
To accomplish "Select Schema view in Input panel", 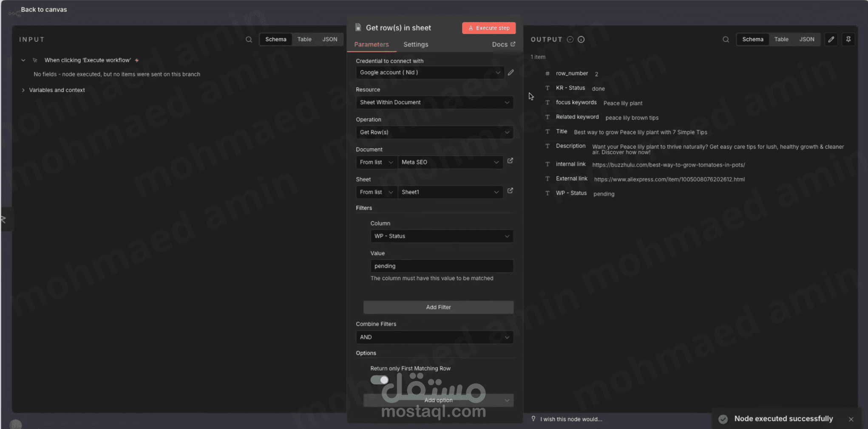I will 276,39.
